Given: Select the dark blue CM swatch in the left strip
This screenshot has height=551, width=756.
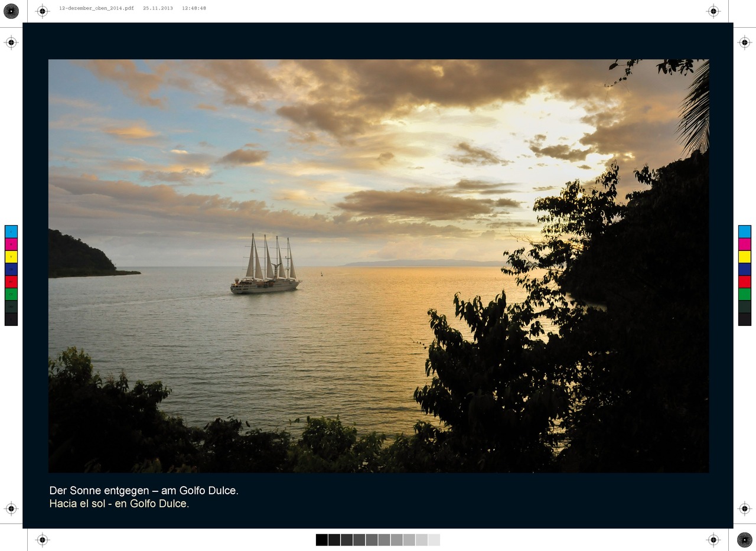Looking at the screenshot, I should 11,269.
